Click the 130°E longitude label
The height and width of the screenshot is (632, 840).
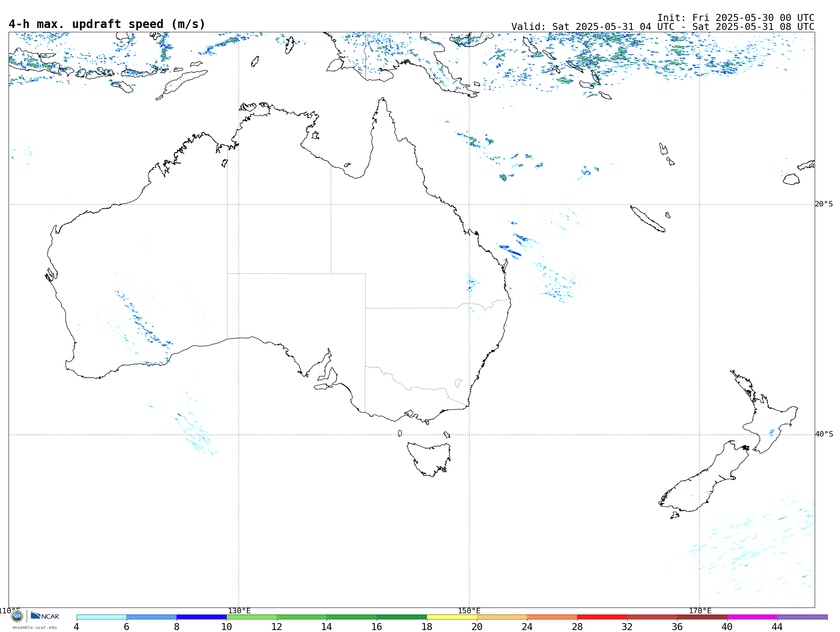[239, 611]
